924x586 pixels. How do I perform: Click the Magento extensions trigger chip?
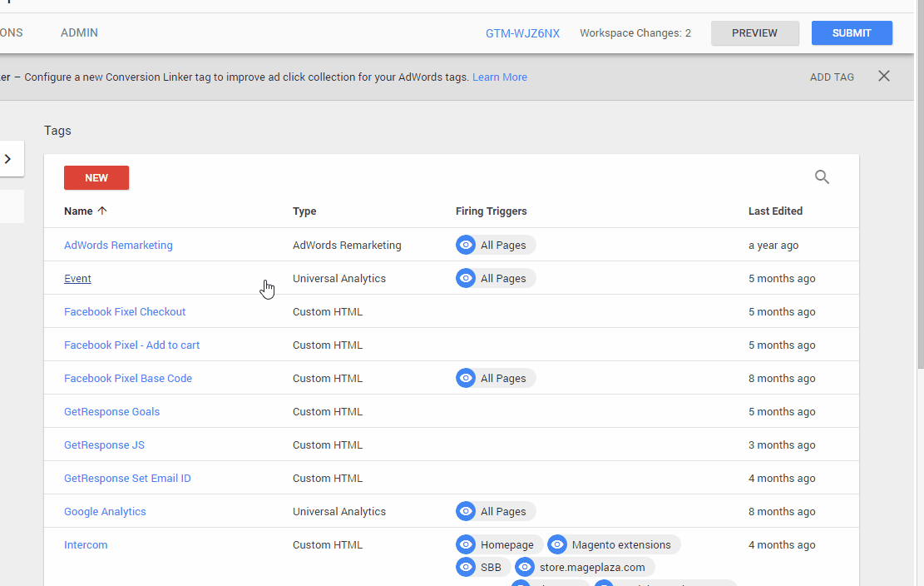(614, 544)
